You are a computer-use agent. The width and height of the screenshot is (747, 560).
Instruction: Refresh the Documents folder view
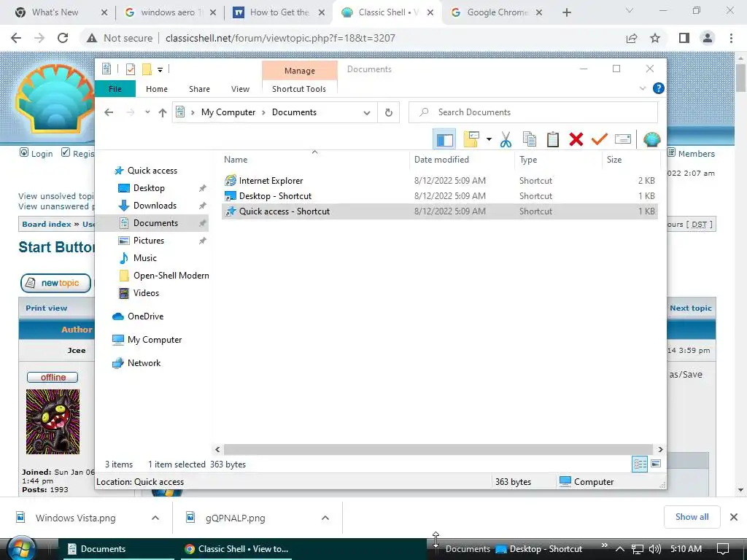[389, 112]
